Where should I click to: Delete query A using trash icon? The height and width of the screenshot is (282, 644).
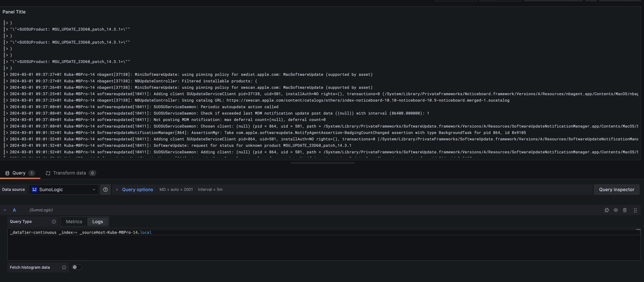click(x=624, y=210)
